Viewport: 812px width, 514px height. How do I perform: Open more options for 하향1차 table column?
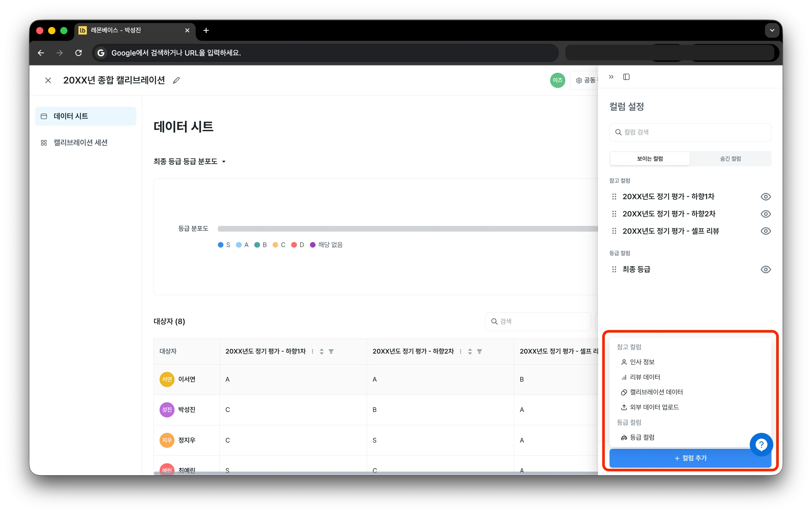(x=313, y=351)
